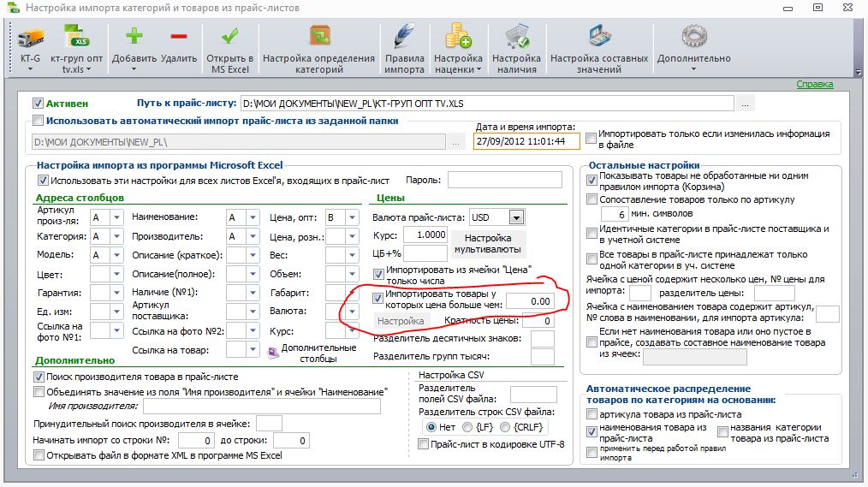Screen dimensions: 868x487
Task: Click the green plus Добавить icon
Action: (134, 37)
